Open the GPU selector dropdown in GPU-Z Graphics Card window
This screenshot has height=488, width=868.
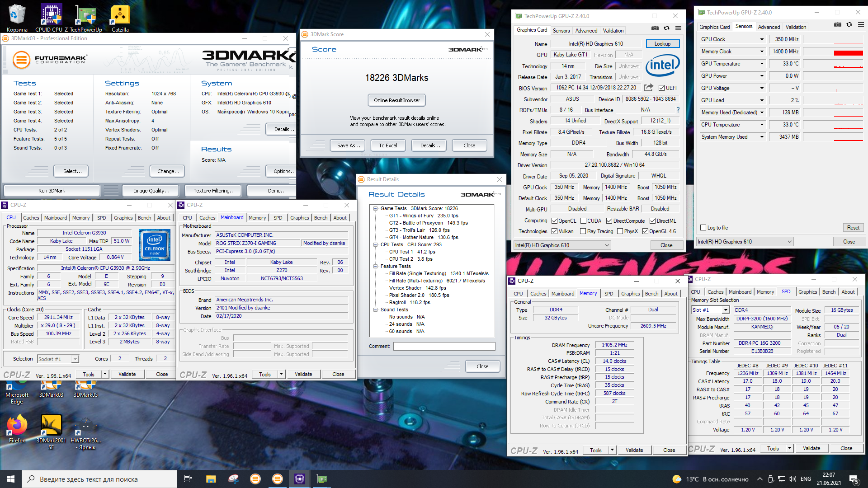click(x=562, y=245)
